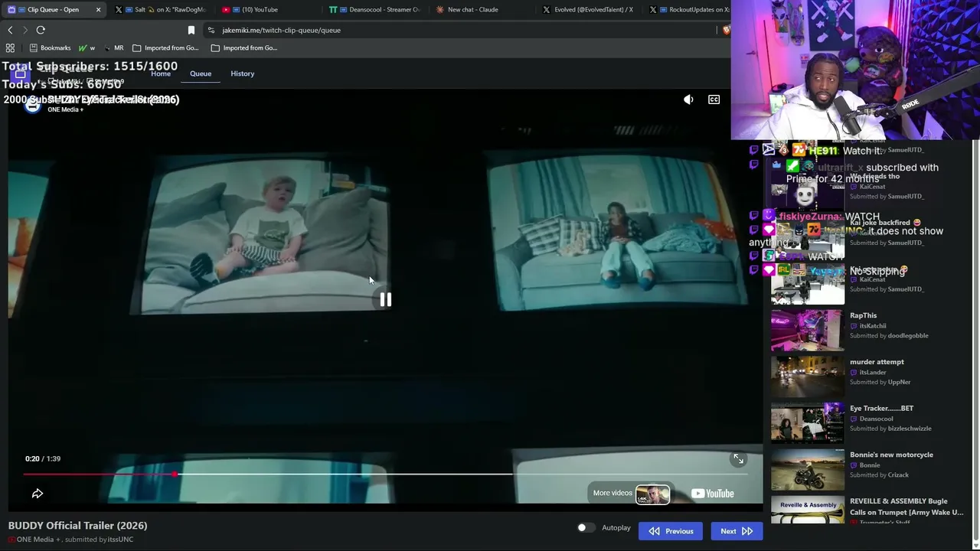Select the Bonnie's new motorcycle clip thumbnail
Image resolution: width=980 pixels, height=551 pixels.
tap(808, 469)
